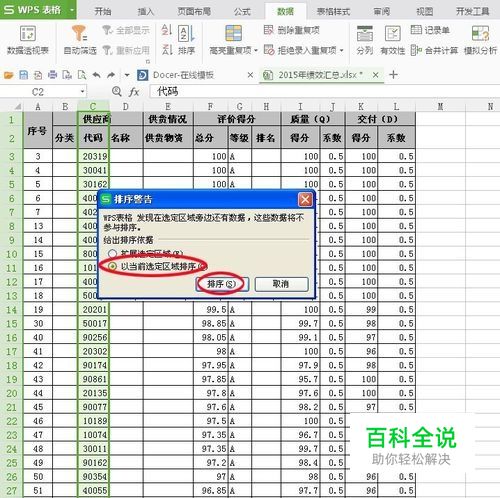This screenshot has height=498, width=500.
Task: Click the 供货物资 header cell
Action: (x=168, y=138)
